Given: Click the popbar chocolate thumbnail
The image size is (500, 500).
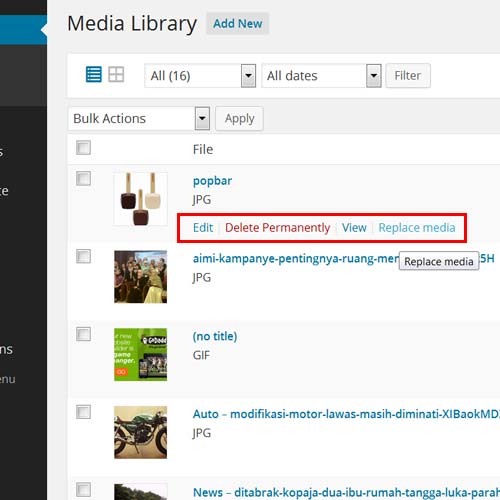Looking at the screenshot, I should [x=140, y=199].
